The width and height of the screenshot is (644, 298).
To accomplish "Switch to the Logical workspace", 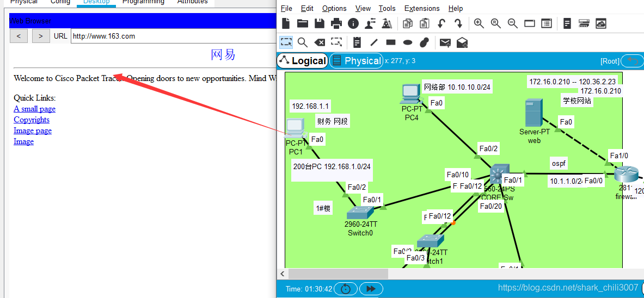I will pyautogui.click(x=303, y=61).
